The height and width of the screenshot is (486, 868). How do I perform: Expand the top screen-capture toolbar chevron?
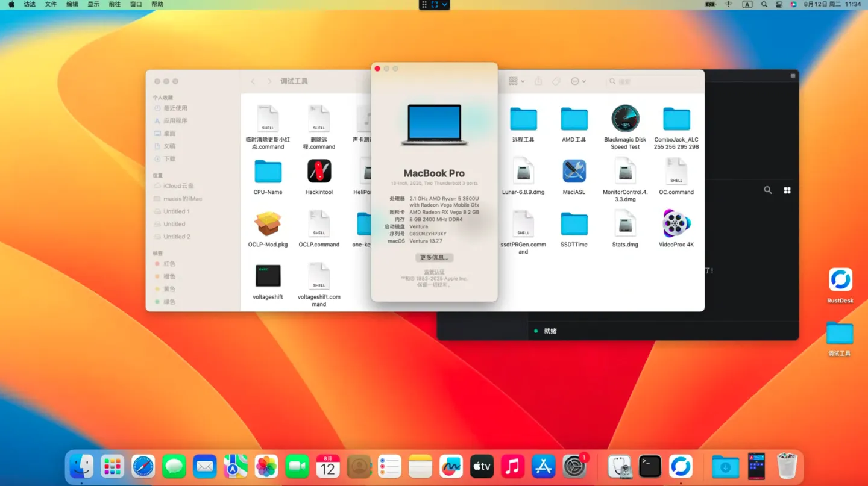point(445,4)
